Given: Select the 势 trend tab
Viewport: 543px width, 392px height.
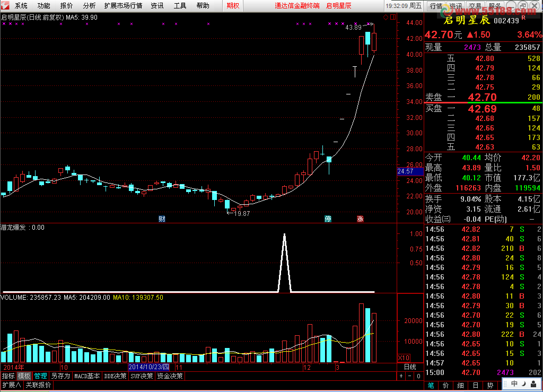Looking at the screenshot, I should coord(490,386).
